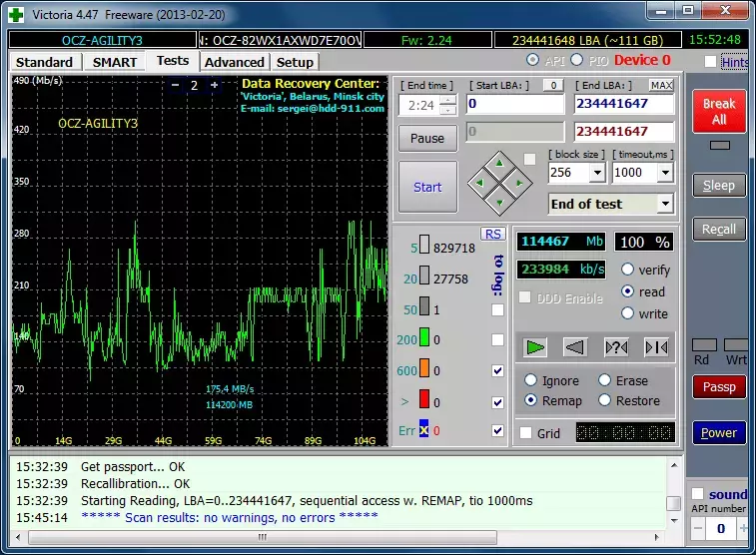Click the 0 button beside Start LBA
Image resolution: width=756 pixels, height=555 pixels.
(553, 85)
